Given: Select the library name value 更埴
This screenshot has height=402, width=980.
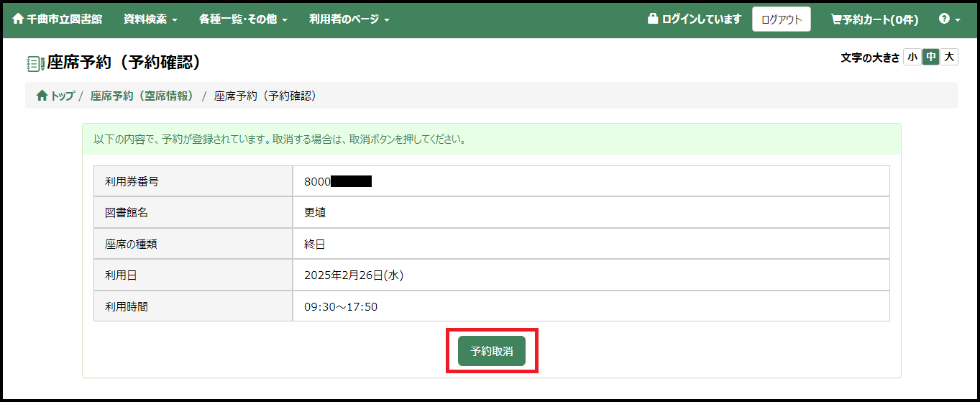Looking at the screenshot, I should pyautogui.click(x=315, y=213).
